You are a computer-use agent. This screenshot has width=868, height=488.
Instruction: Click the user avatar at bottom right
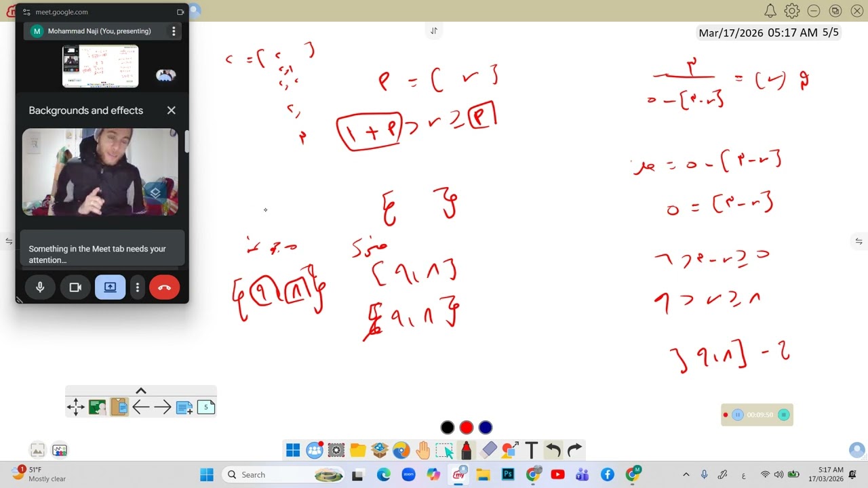pyautogui.click(x=857, y=450)
